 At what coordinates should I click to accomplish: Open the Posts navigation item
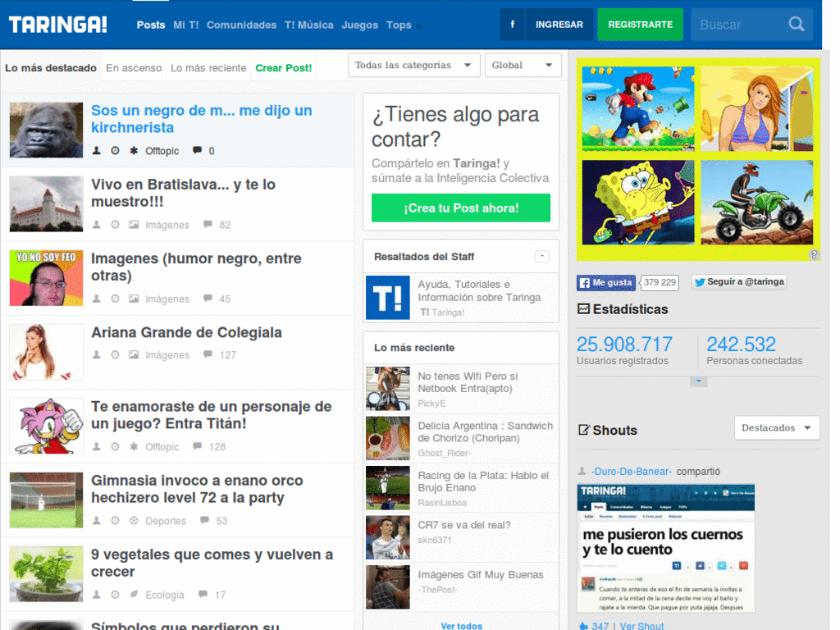(x=151, y=25)
